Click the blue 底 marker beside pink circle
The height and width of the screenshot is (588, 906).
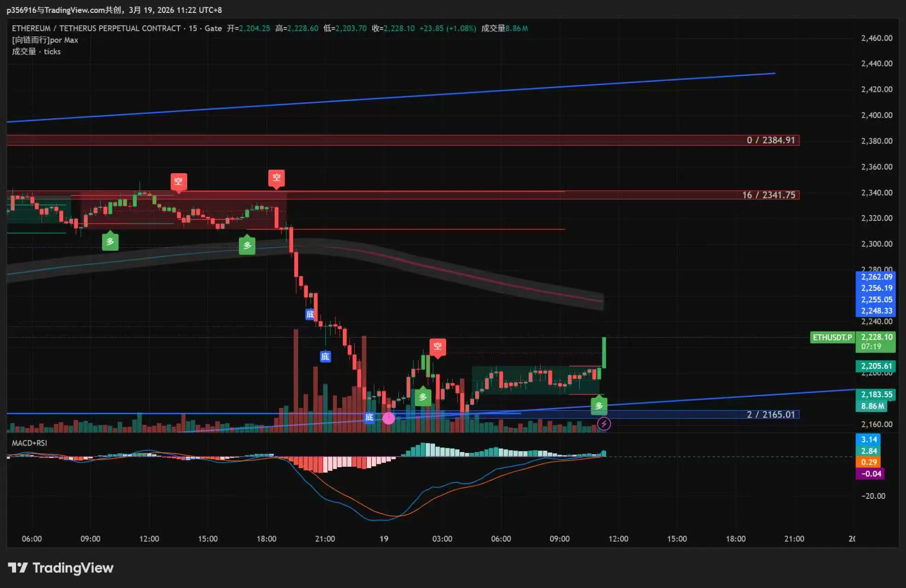point(369,417)
